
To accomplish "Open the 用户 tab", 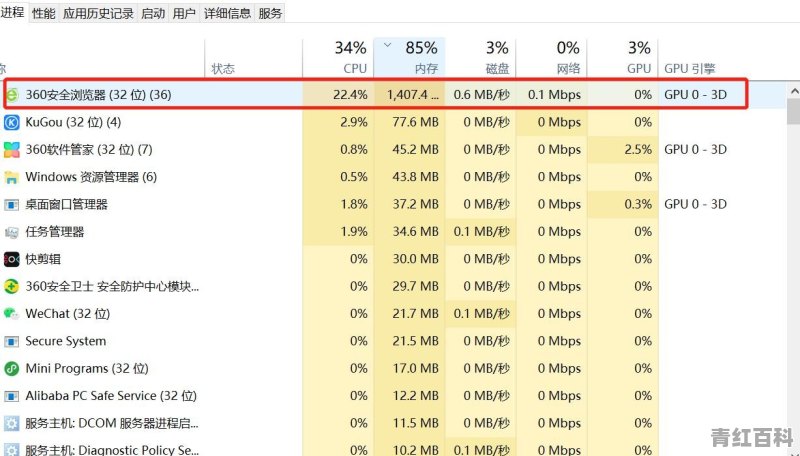I will 184,13.
